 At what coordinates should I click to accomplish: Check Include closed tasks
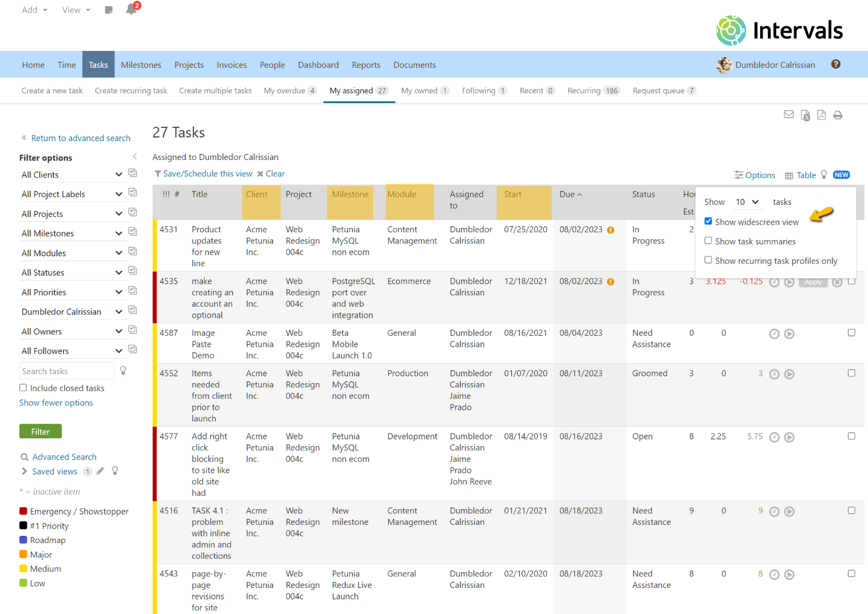coord(23,387)
